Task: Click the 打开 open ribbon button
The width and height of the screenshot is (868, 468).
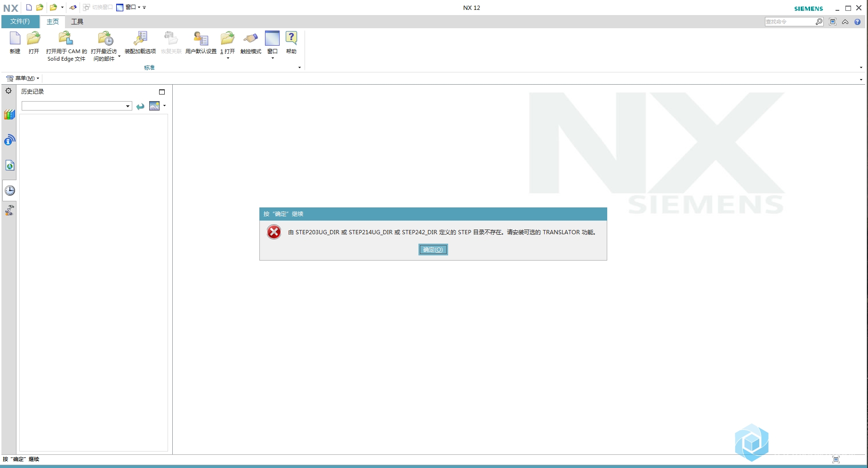Action: coord(34,43)
